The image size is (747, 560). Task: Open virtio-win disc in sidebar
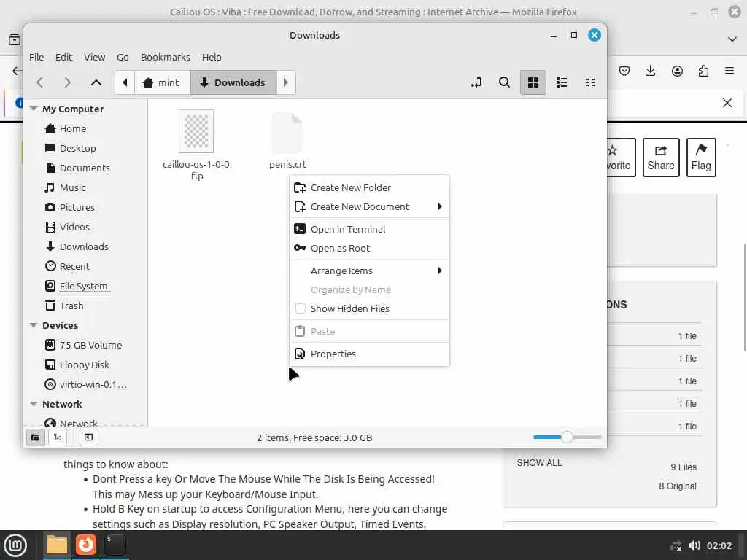93,384
